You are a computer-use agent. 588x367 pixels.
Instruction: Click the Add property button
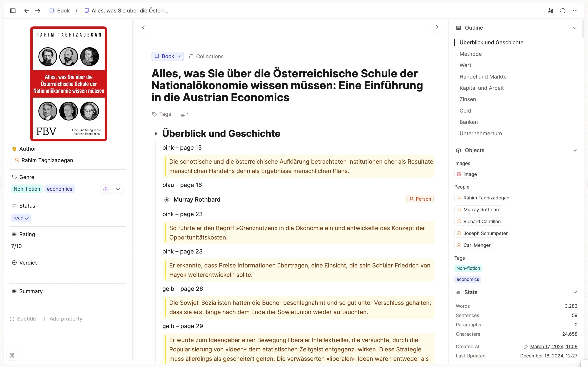click(62, 319)
